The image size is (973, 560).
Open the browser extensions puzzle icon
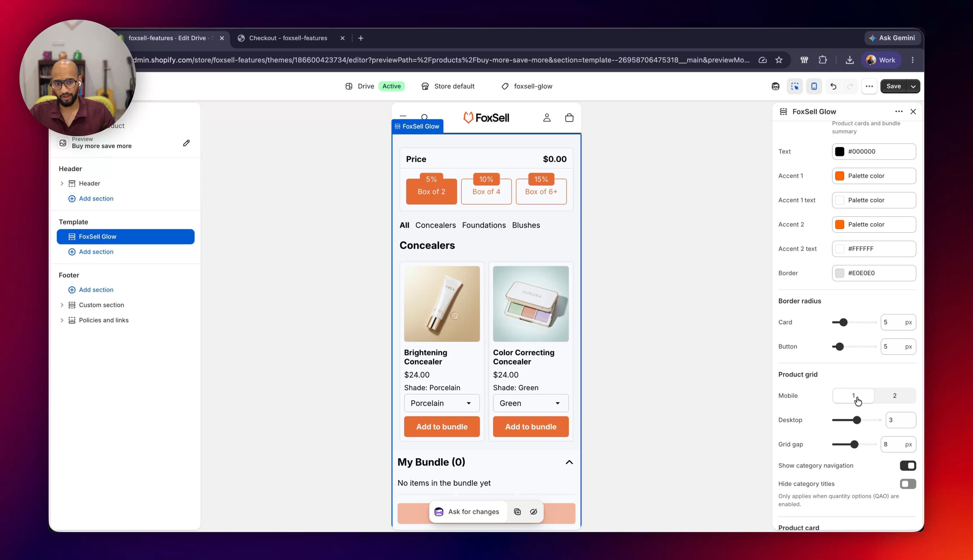[x=823, y=60]
